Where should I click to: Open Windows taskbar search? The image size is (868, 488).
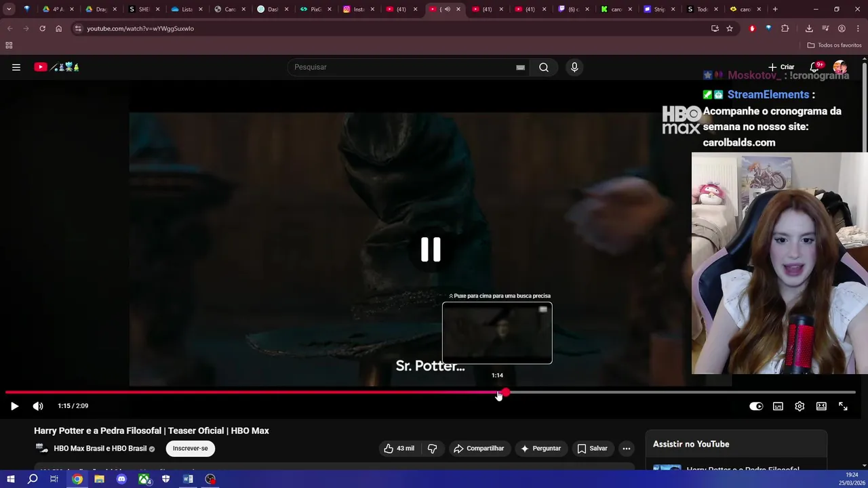pyautogui.click(x=33, y=479)
